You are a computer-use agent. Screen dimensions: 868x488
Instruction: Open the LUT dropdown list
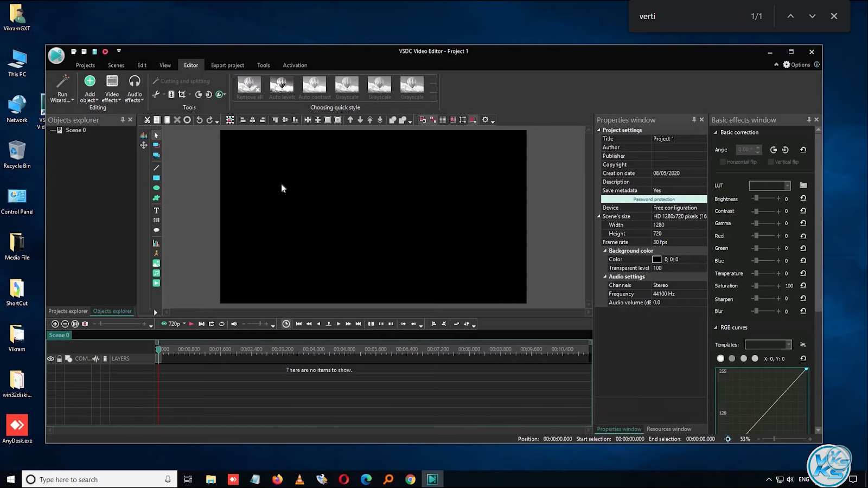[x=787, y=185]
